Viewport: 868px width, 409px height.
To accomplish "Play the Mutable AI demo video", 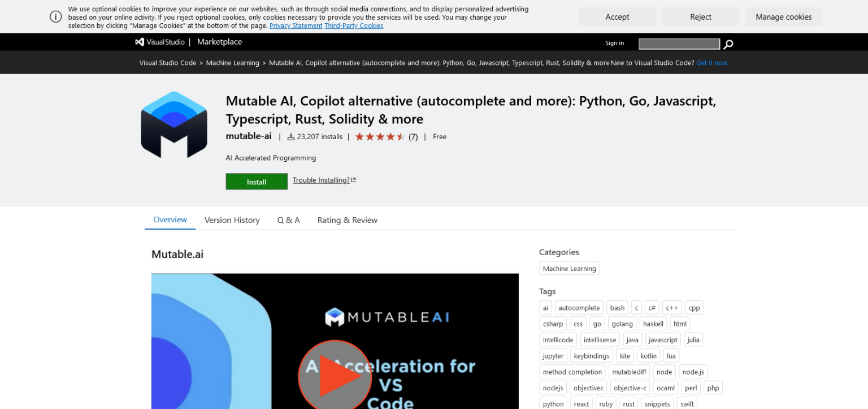I will coord(335,376).
